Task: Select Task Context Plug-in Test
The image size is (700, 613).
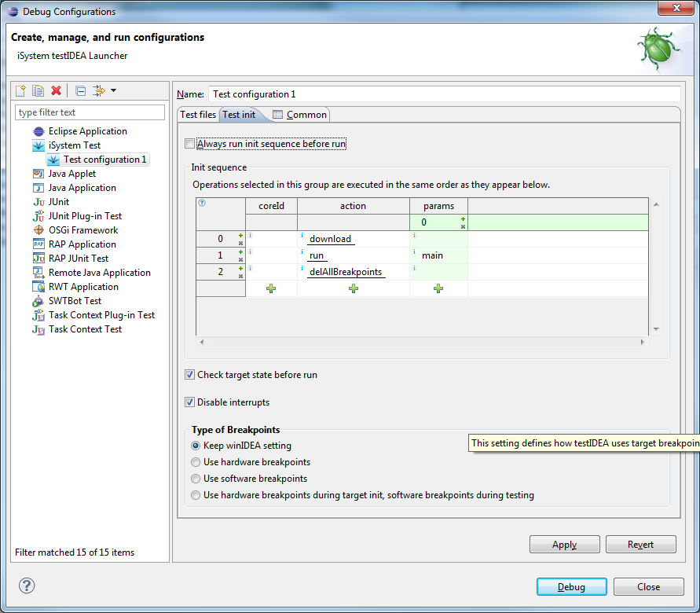Action: click(x=101, y=315)
